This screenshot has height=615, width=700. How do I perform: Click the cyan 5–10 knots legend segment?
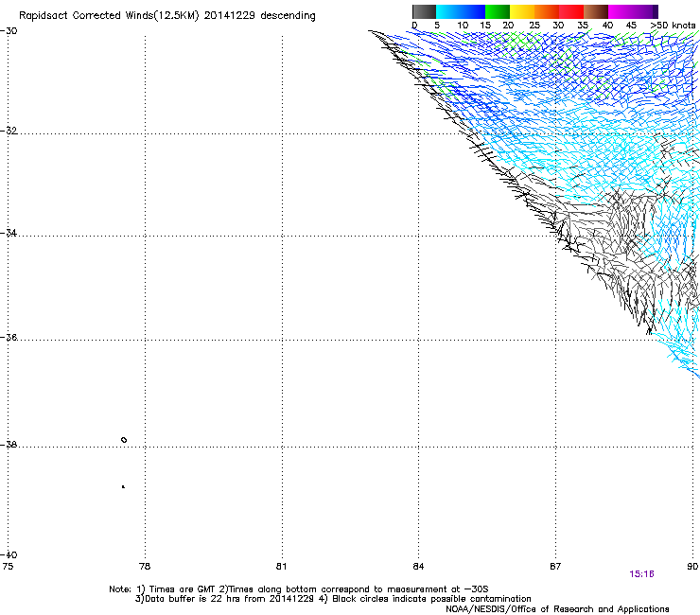448,11
